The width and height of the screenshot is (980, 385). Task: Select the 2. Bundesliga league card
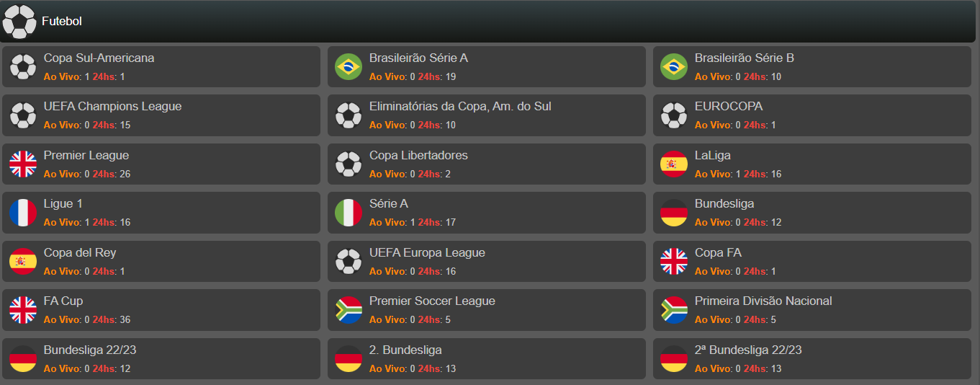[x=487, y=359]
